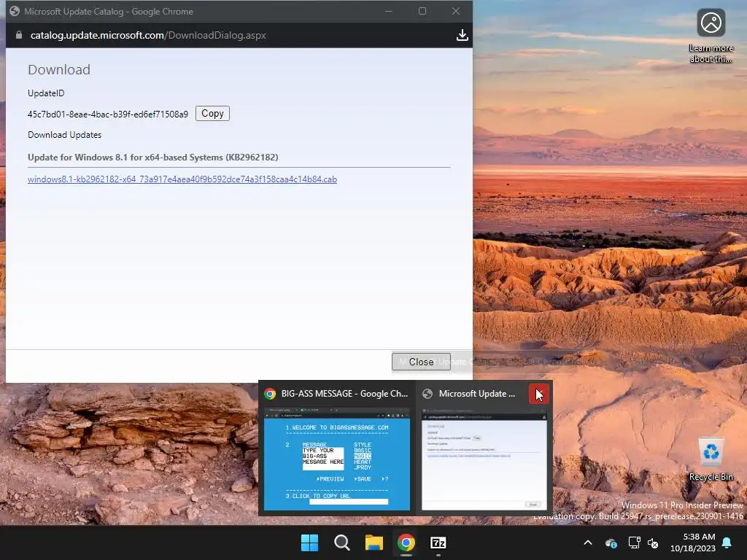The height and width of the screenshot is (560, 747).
Task: Click the Chrome downloads icon in address bar
Action: coord(462,35)
